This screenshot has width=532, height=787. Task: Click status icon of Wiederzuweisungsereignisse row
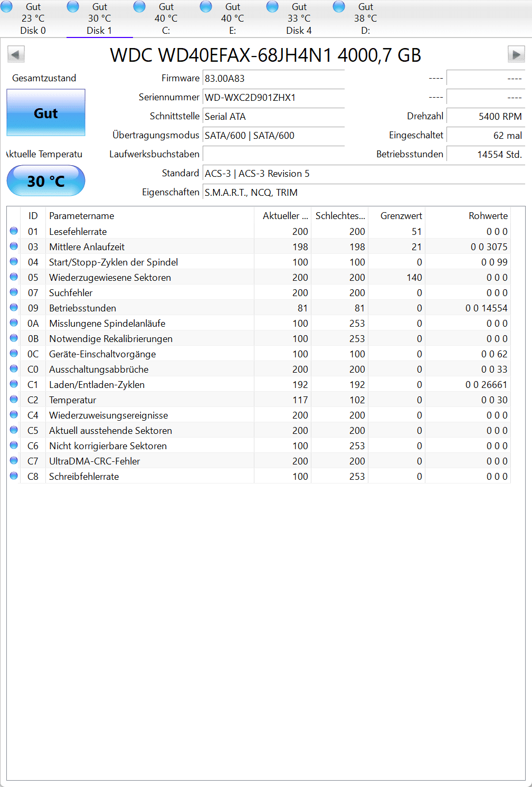[14, 414]
